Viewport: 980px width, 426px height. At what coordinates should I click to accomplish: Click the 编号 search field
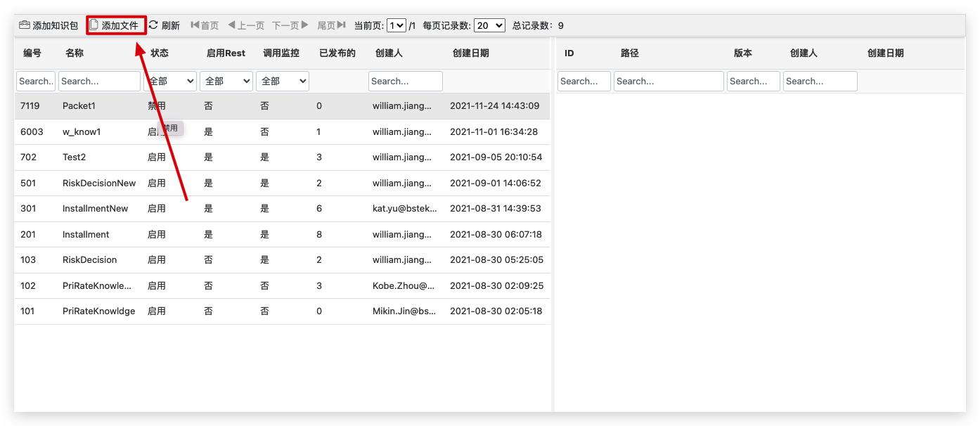pos(36,82)
